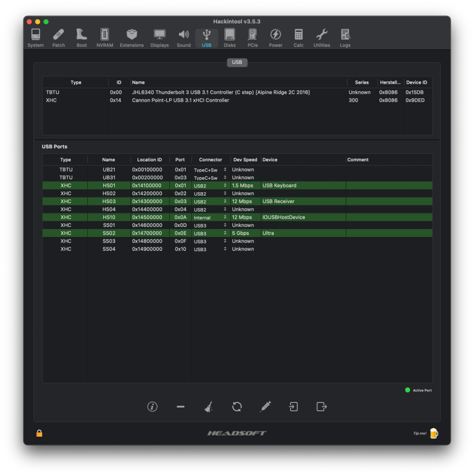This screenshot has width=474, height=476.
Task: Expand connector dropdown for SS02 port
Action: pos(225,233)
